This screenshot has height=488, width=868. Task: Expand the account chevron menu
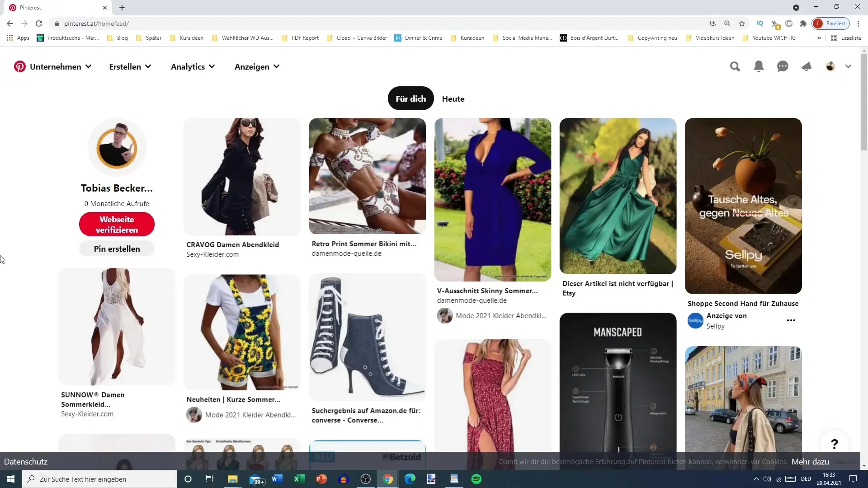(x=848, y=66)
